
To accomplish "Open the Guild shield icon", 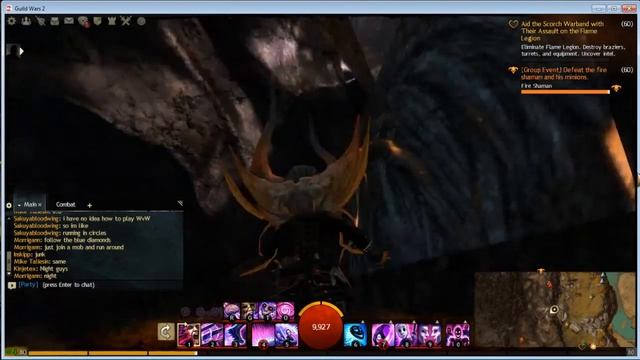I will 97,21.
